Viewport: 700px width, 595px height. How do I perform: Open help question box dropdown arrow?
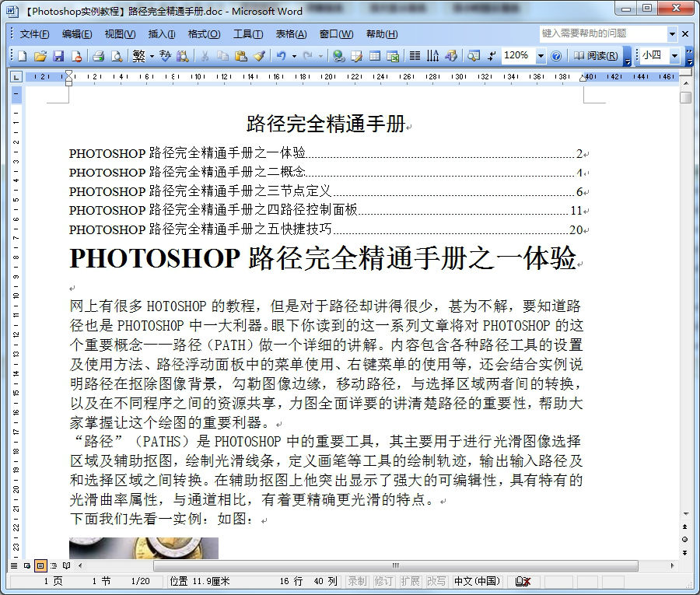(x=672, y=33)
